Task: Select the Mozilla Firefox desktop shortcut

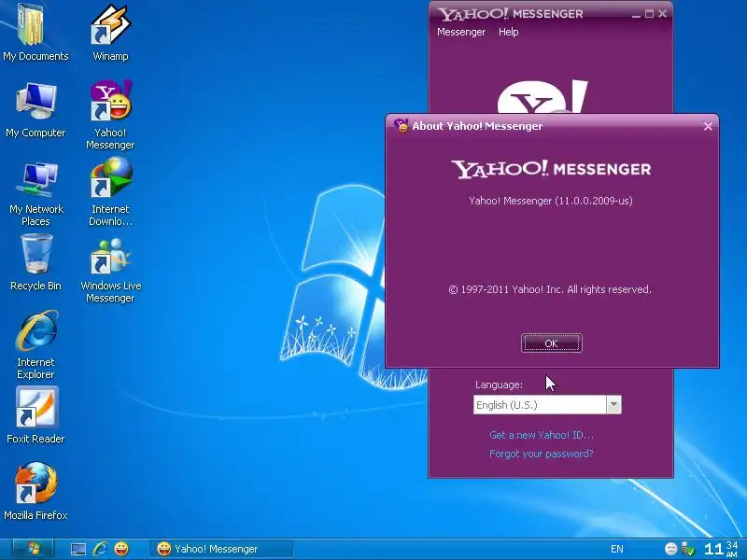Action: pyautogui.click(x=35, y=492)
